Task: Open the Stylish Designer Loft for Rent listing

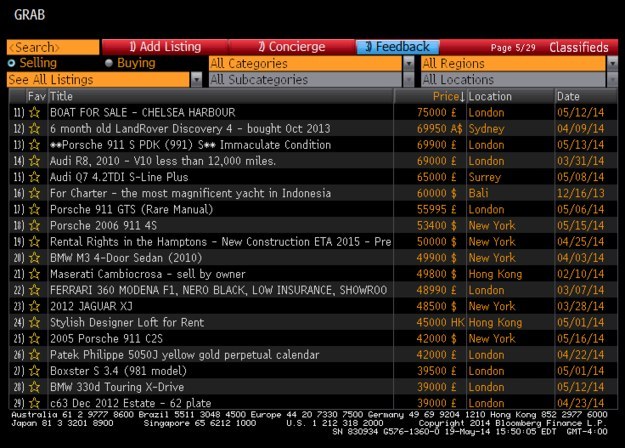Action: click(x=130, y=322)
